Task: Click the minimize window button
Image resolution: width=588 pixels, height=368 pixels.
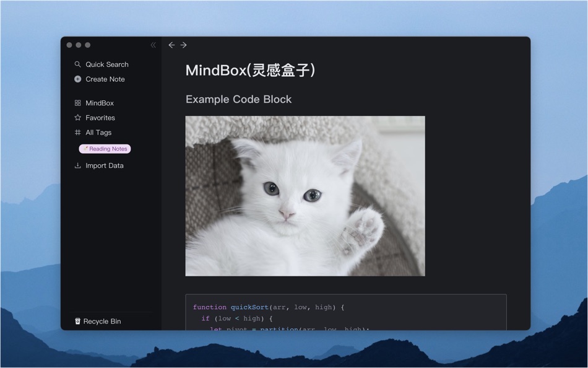Action: 79,45
